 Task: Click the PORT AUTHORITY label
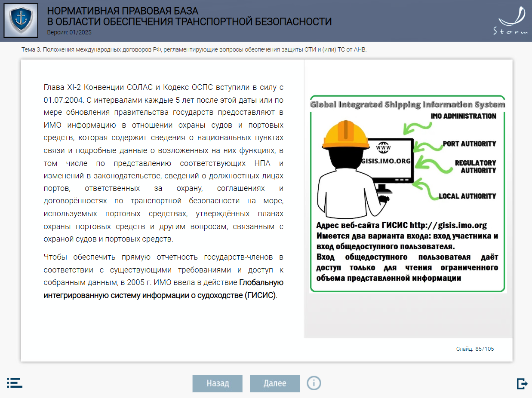pos(469,144)
